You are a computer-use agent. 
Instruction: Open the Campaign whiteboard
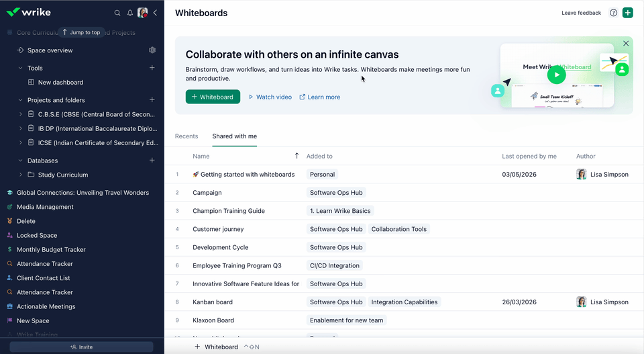[207, 192]
